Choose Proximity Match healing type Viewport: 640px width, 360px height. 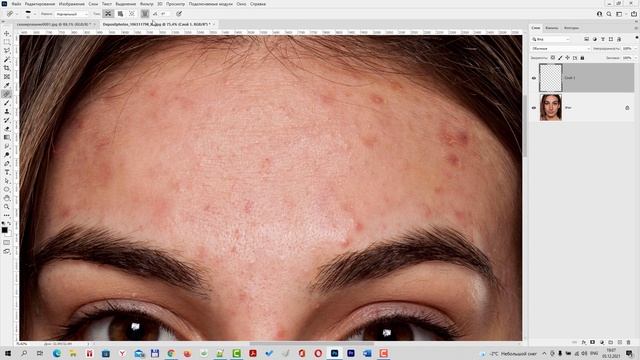coord(132,14)
